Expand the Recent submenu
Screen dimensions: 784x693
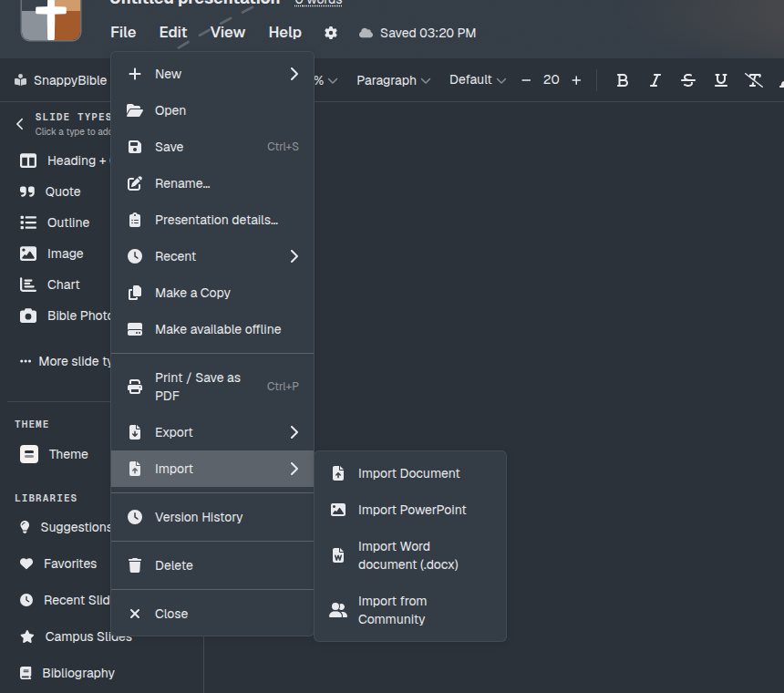point(212,256)
